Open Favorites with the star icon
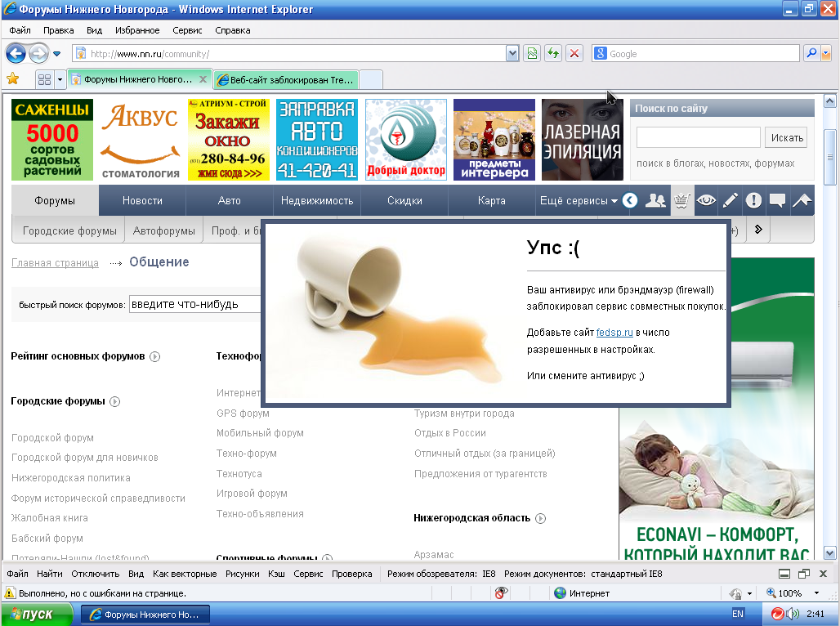Viewport: 840px width, 626px height. click(x=13, y=79)
